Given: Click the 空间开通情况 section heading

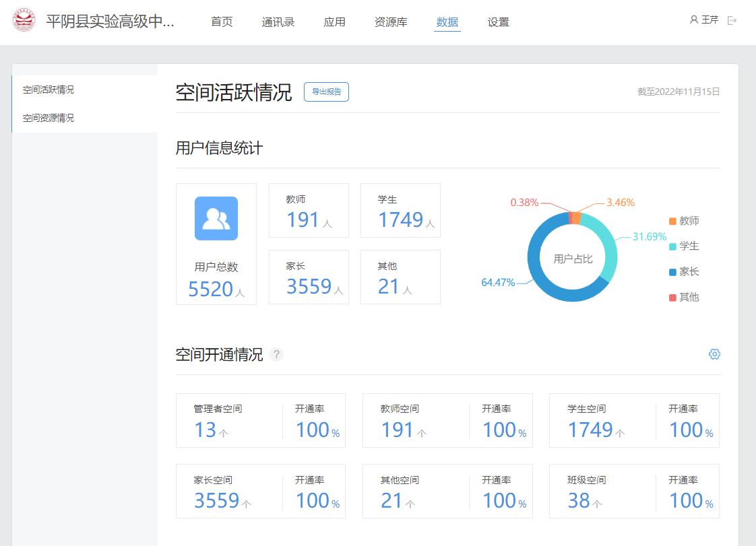Looking at the screenshot, I should tap(220, 355).
